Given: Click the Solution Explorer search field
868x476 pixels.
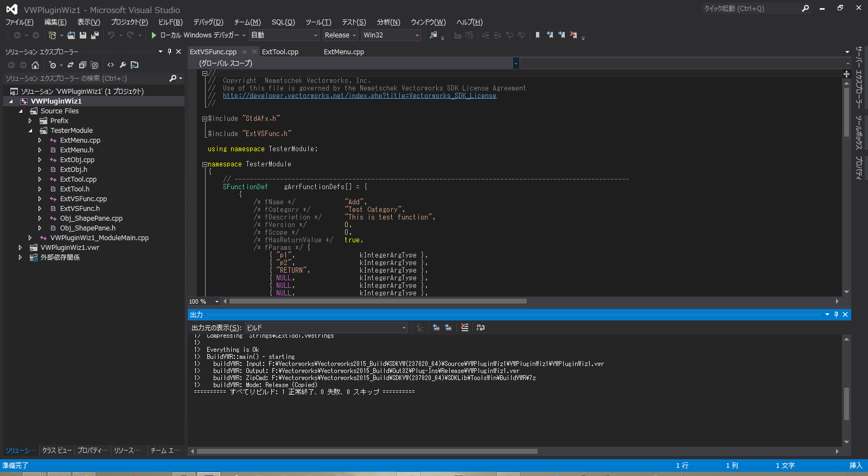Looking at the screenshot, I should [x=86, y=79].
